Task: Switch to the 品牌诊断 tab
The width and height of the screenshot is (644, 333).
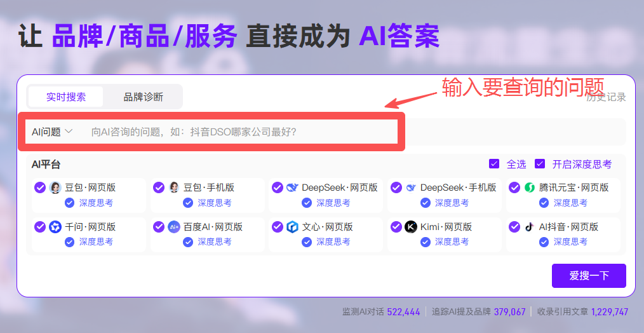Action: 143,97
